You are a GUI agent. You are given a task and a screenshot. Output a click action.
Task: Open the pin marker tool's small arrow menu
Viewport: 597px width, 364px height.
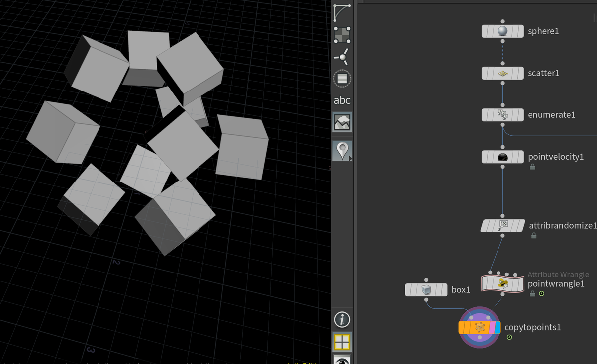point(350,158)
